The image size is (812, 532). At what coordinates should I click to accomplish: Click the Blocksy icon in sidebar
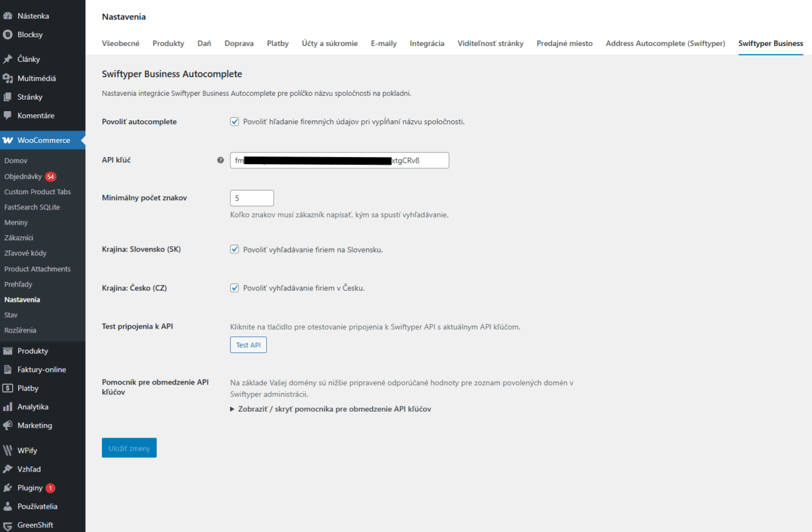(x=8, y=35)
